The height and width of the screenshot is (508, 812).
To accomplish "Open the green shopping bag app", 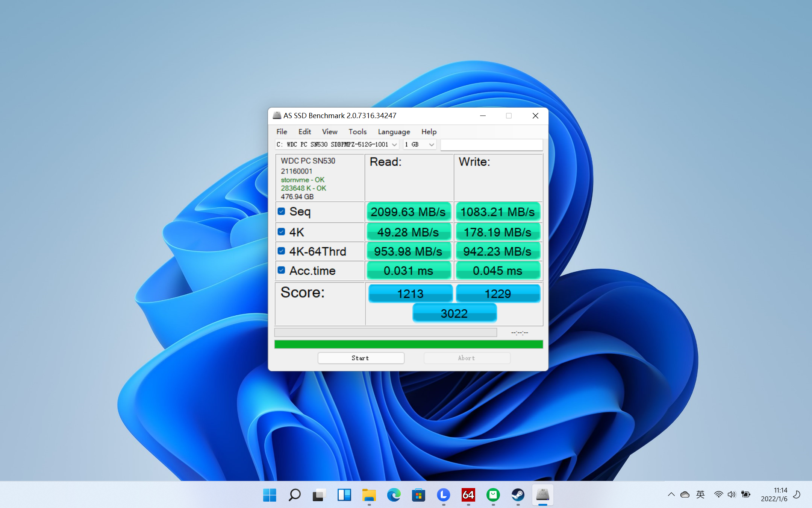I will pos(493,495).
